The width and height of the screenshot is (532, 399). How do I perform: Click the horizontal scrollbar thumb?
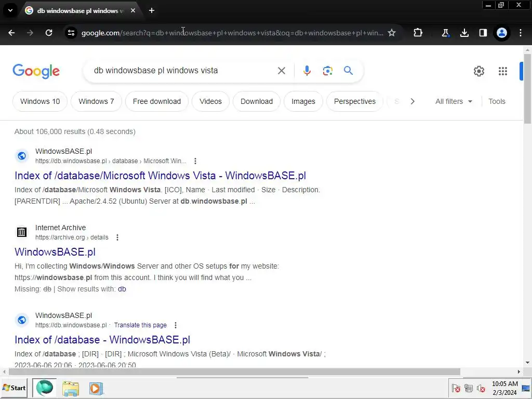234,372
